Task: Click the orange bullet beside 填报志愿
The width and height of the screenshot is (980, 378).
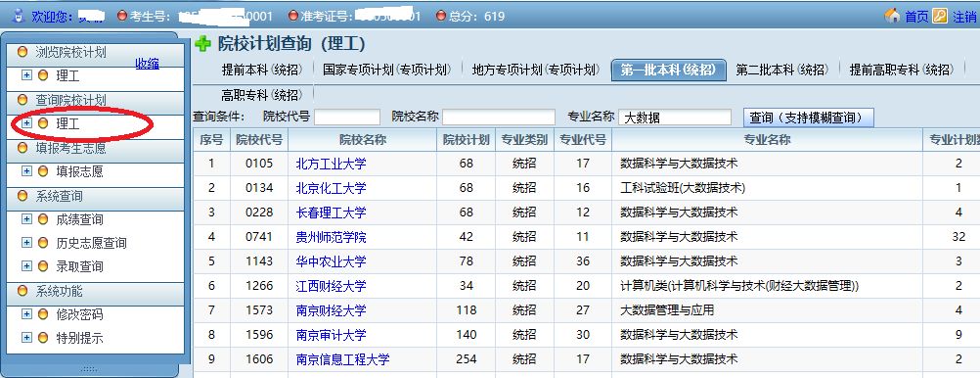Action: [43, 171]
